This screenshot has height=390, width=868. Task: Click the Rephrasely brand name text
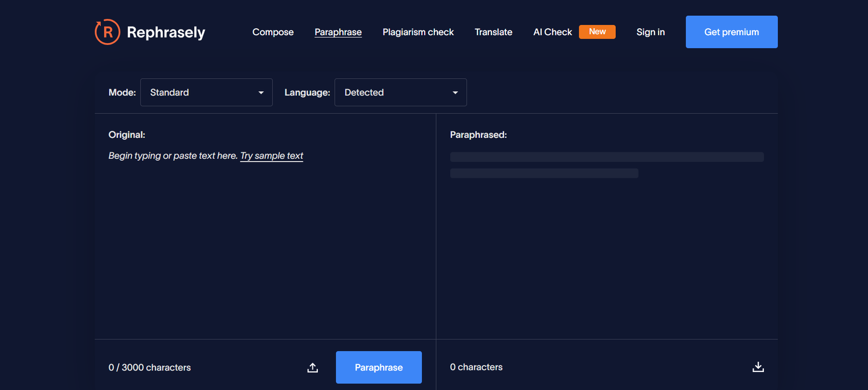click(x=166, y=33)
